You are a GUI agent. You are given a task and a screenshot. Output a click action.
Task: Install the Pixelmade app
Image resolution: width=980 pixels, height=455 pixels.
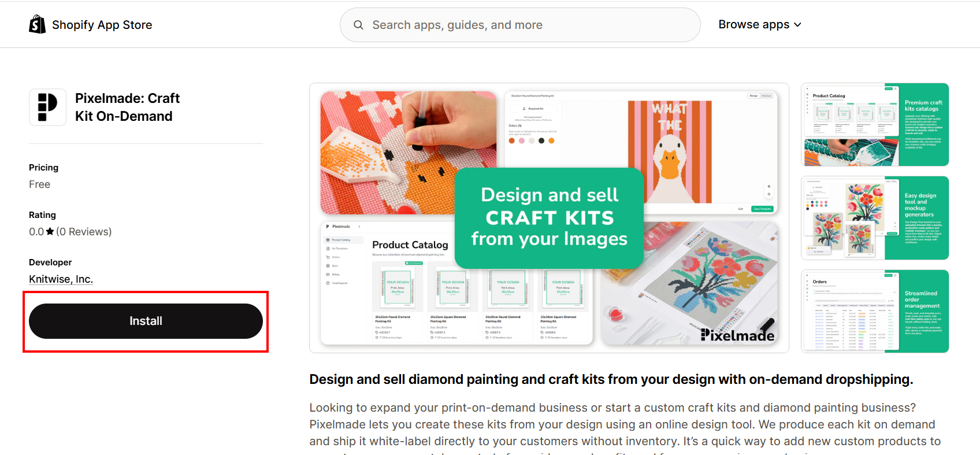pyautogui.click(x=146, y=321)
